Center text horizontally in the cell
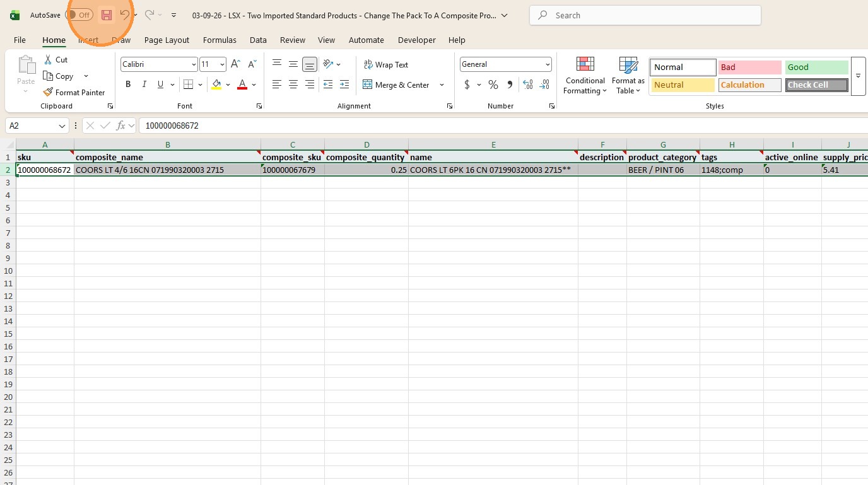This screenshot has width=868, height=485. pos(293,85)
